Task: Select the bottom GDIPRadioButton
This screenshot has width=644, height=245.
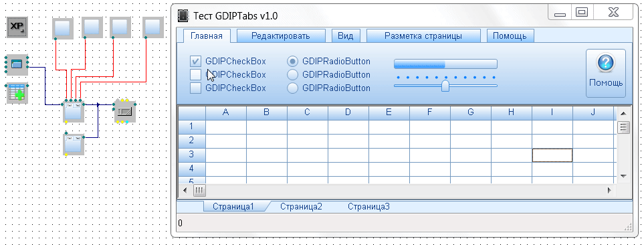Action: coord(292,88)
